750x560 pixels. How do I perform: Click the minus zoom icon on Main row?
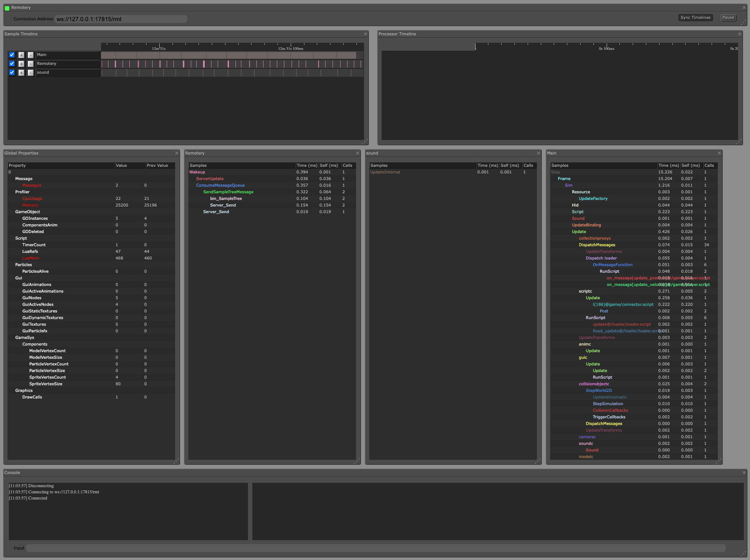30,55
